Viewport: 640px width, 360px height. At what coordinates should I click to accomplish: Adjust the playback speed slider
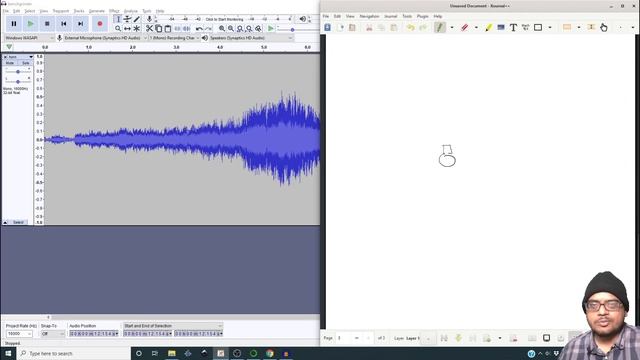tap(292, 29)
